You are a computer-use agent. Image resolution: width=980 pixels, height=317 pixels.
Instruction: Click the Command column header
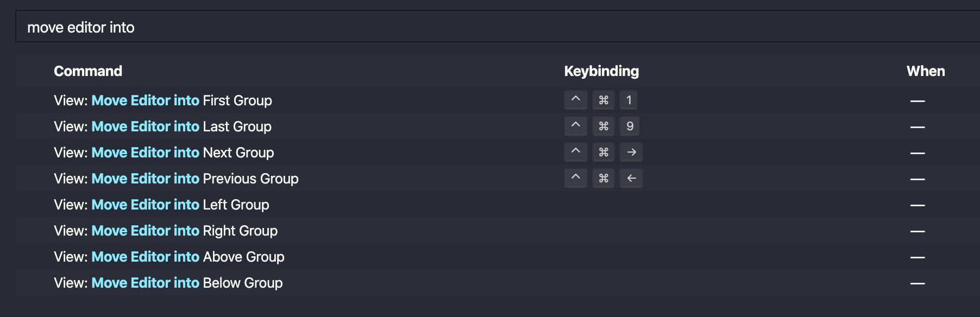(x=88, y=71)
